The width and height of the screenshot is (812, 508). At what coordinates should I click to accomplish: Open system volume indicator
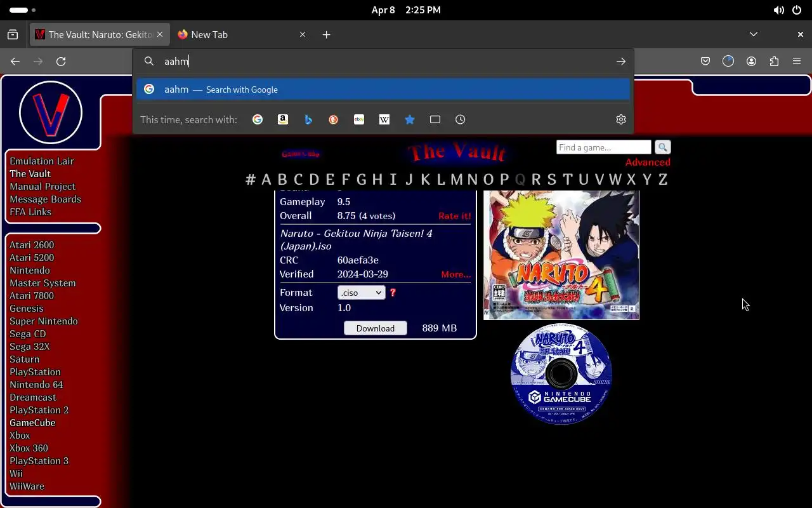(778, 10)
